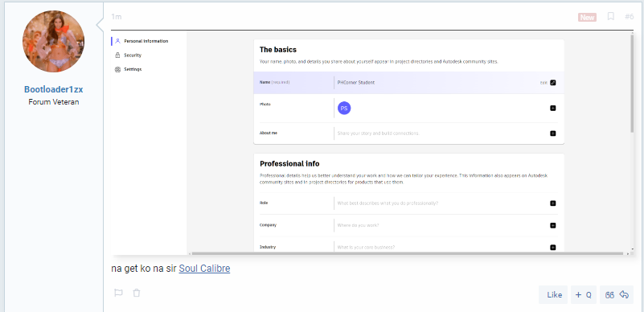
Task: Click the PHCorner Student name value
Action: point(355,83)
